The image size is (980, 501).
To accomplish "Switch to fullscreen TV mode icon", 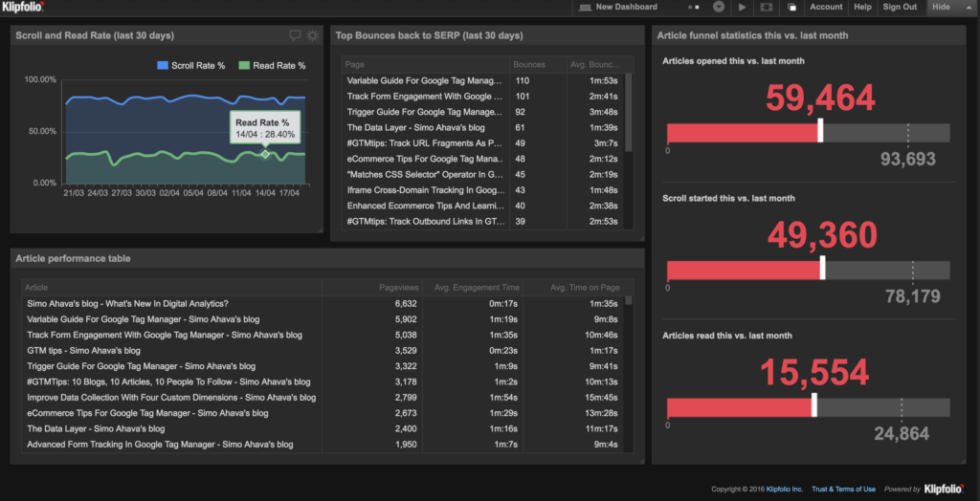I will (x=767, y=7).
